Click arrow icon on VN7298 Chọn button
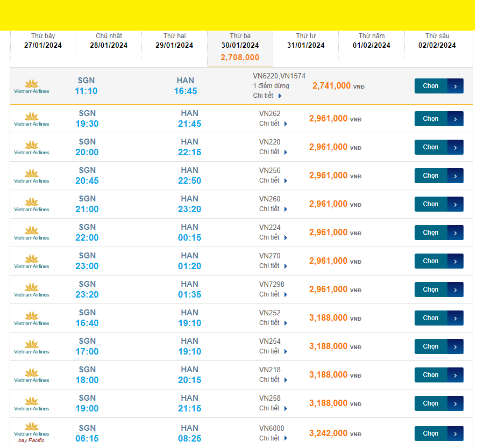 point(455,290)
